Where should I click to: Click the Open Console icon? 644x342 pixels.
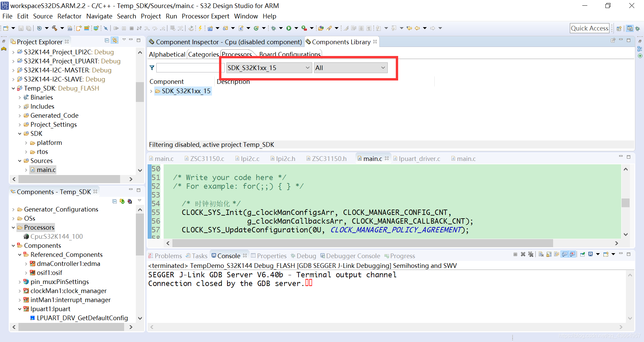[x=606, y=254]
